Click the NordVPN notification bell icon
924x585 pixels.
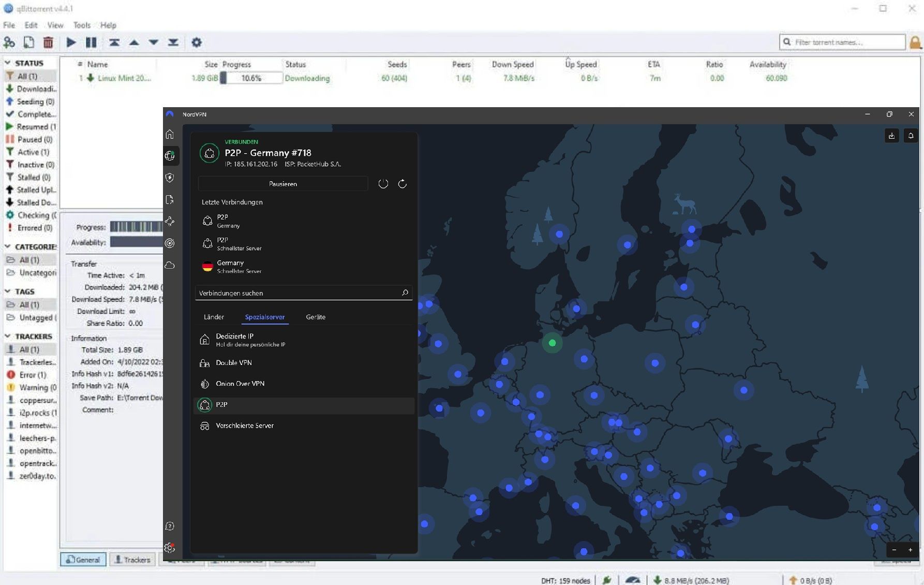(911, 136)
